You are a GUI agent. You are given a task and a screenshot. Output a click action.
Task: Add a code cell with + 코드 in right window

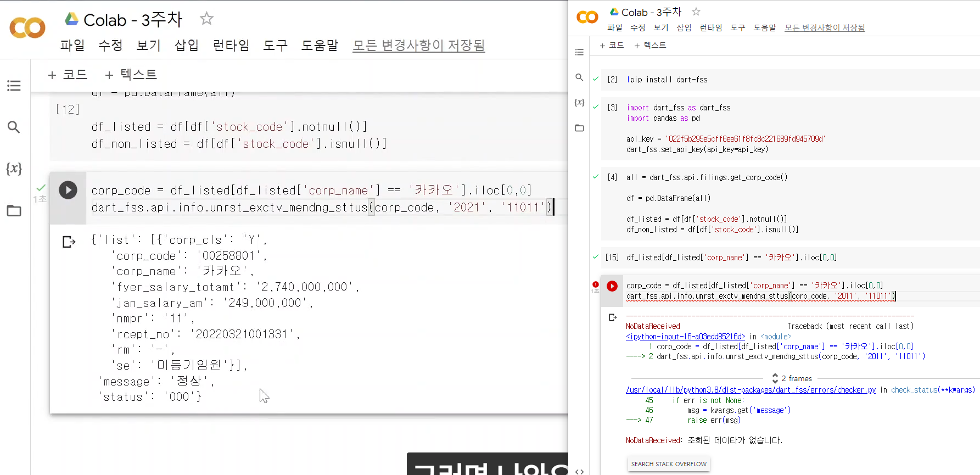[612, 45]
